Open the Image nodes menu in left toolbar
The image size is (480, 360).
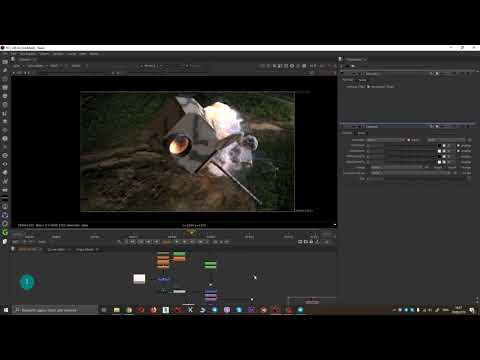tap(5, 62)
